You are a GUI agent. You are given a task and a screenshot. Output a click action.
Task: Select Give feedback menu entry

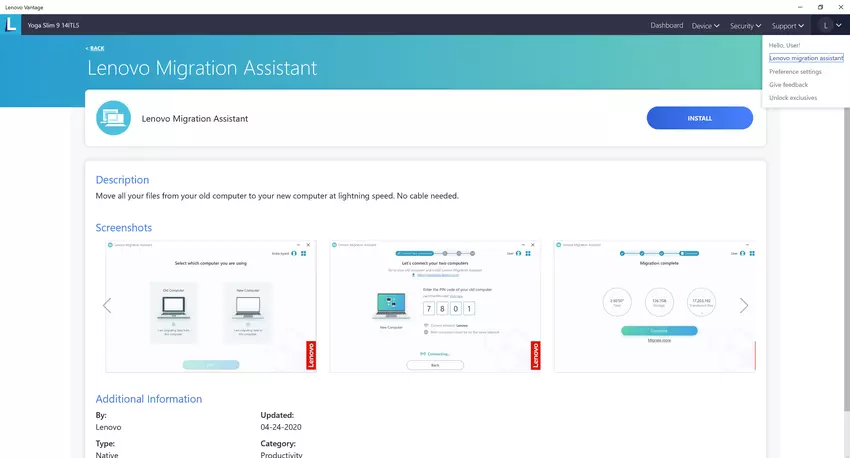(788, 85)
